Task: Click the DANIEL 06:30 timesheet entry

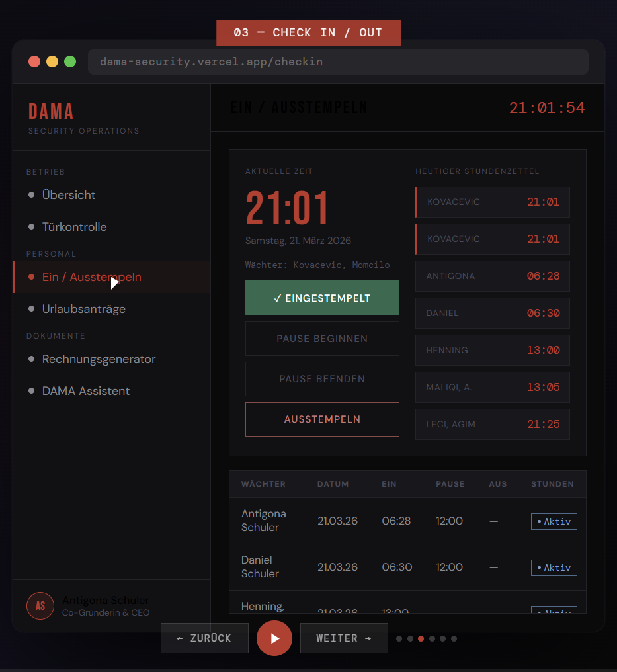Action: [x=493, y=314]
